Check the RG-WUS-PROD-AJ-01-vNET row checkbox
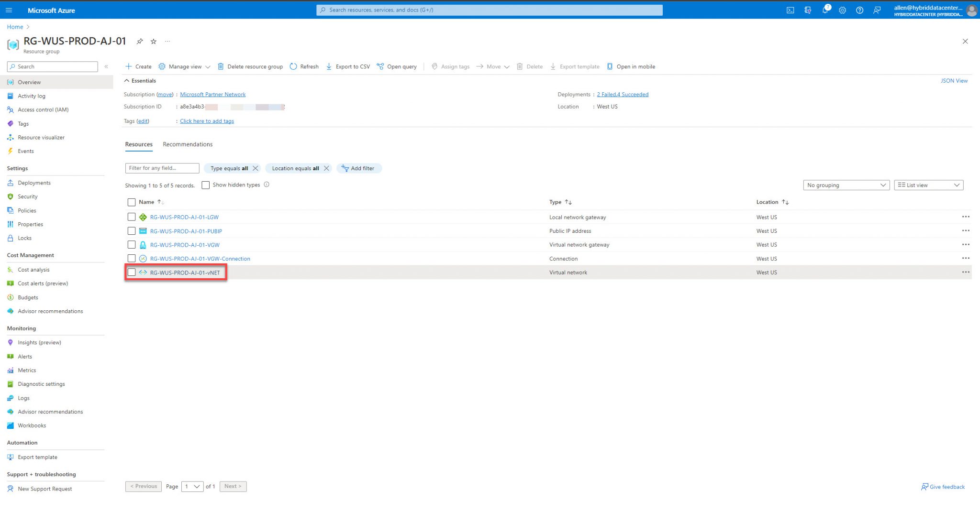980x513 pixels. coord(132,272)
